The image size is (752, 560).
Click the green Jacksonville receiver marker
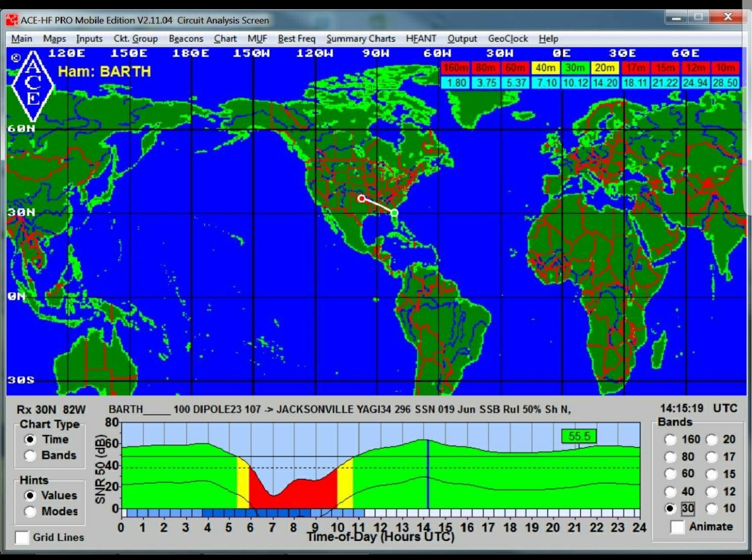[x=394, y=212]
